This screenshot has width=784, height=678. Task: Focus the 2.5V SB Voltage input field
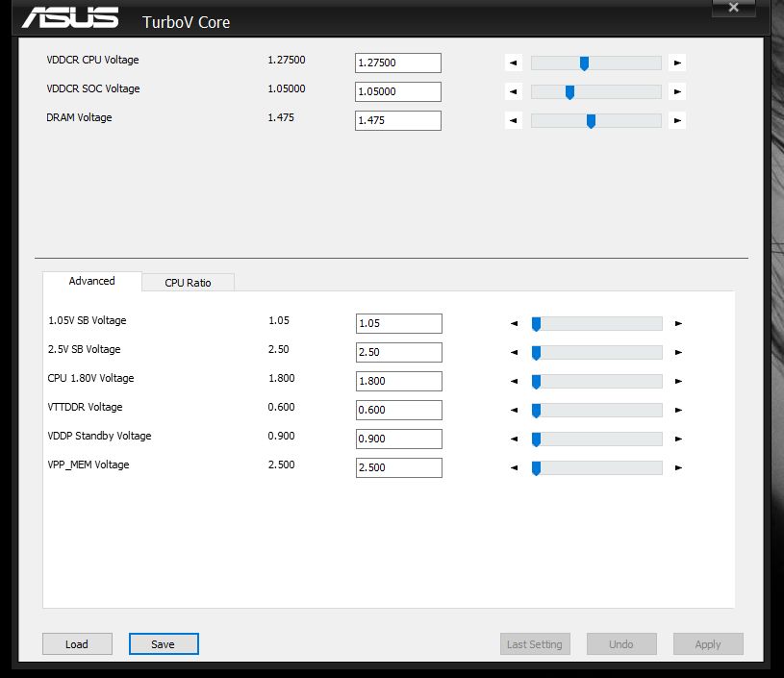(x=399, y=353)
